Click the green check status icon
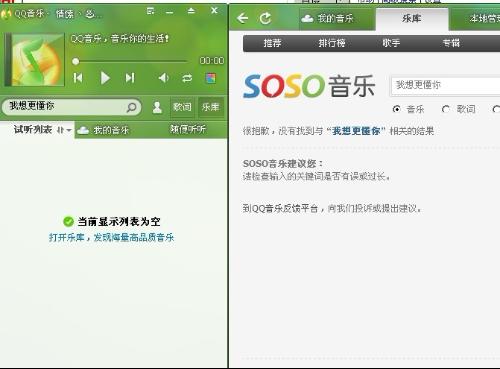 (x=68, y=221)
